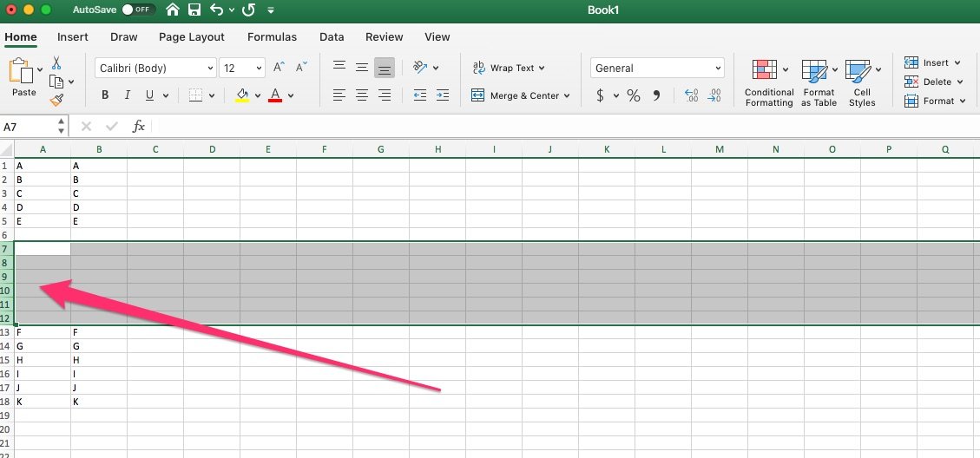Click Merge & Center button
The height and width of the screenshot is (458, 980).
[515, 95]
